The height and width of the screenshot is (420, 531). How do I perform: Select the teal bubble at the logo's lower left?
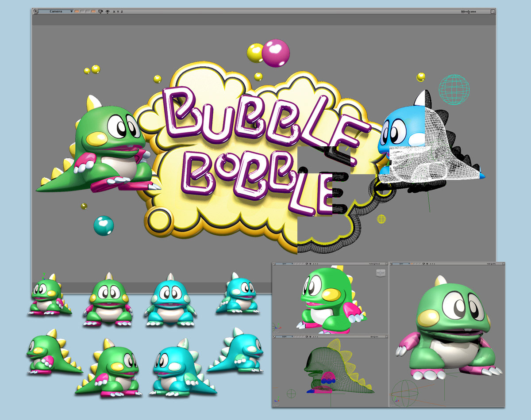pos(104,225)
